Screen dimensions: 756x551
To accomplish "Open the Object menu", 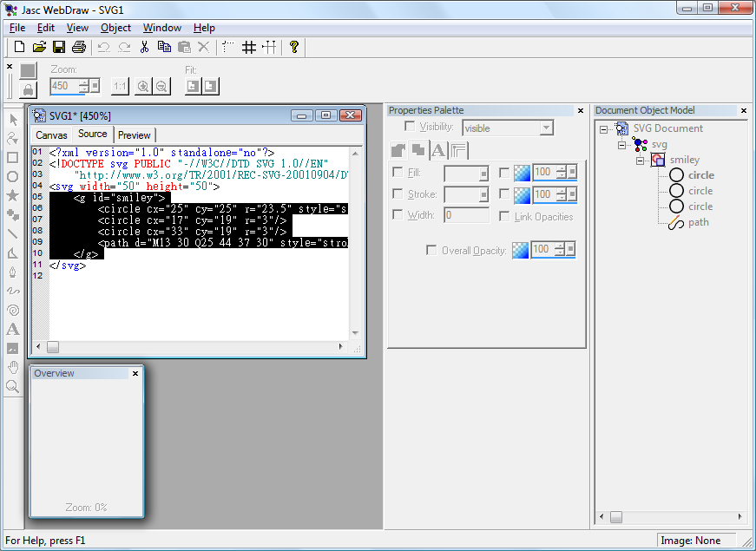I will coord(115,28).
